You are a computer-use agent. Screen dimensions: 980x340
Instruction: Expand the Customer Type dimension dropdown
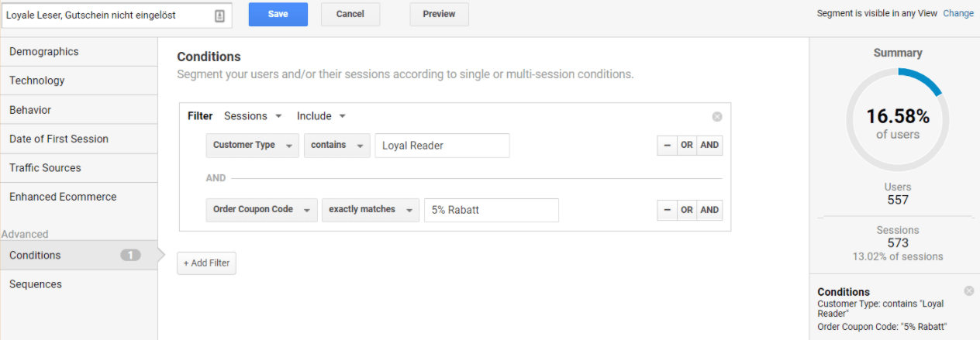252,146
